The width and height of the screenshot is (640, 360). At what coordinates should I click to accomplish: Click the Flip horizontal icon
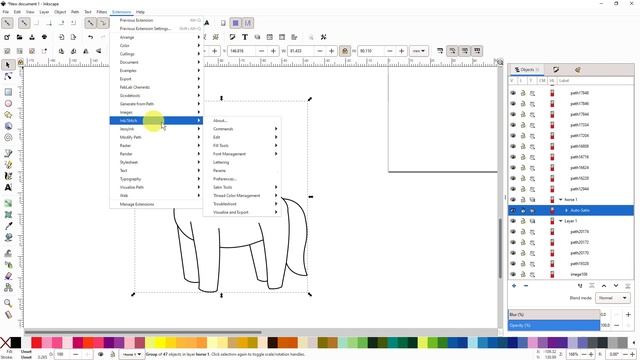pos(86,51)
